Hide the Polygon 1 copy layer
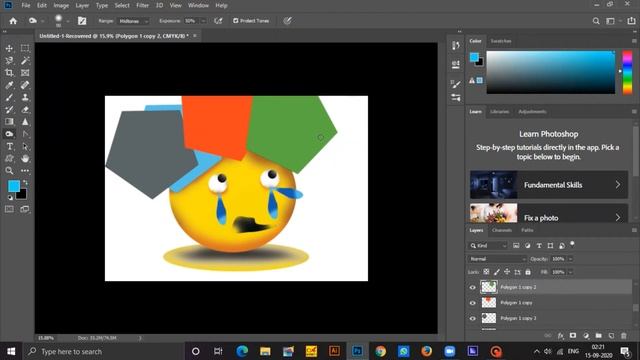The width and height of the screenshot is (640, 360). tap(473, 303)
